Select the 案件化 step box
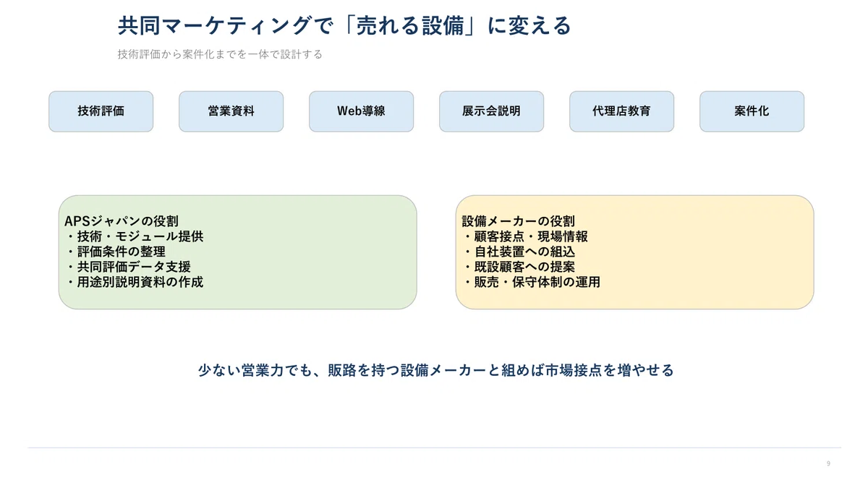This screenshot has height=488, width=868. point(752,111)
